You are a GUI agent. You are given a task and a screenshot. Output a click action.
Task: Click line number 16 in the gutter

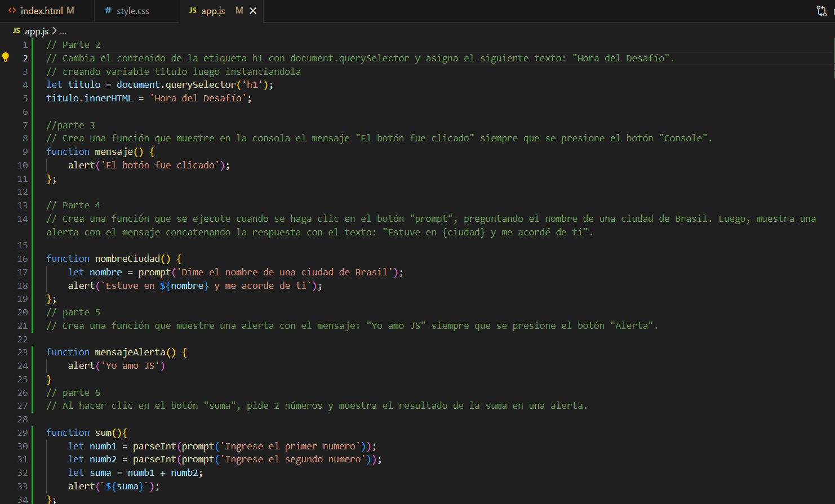[x=23, y=258]
